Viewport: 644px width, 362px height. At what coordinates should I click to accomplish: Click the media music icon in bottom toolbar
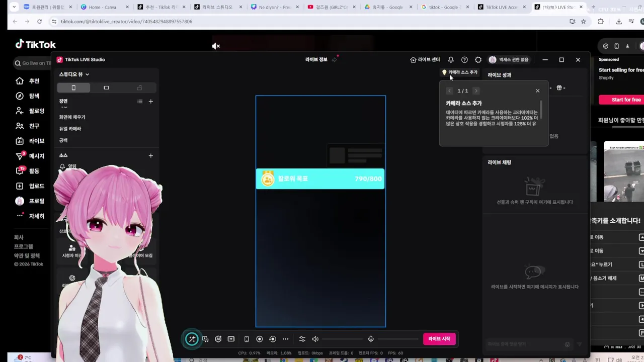[205, 339]
